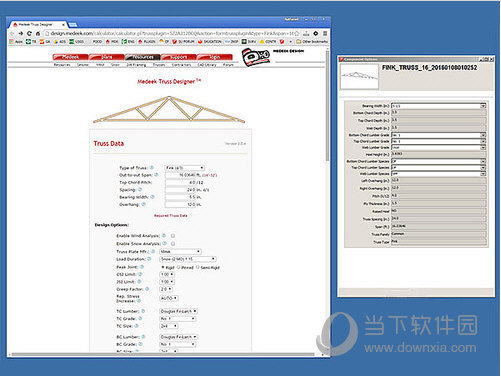Click the browser forward arrow
Screen dimensions: 501x377
(x=21, y=34)
